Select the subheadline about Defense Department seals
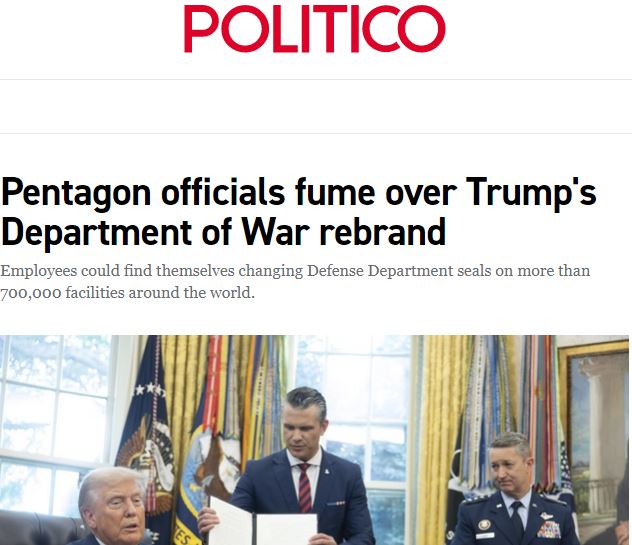This screenshot has width=632, height=545. click(x=295, y=281)
